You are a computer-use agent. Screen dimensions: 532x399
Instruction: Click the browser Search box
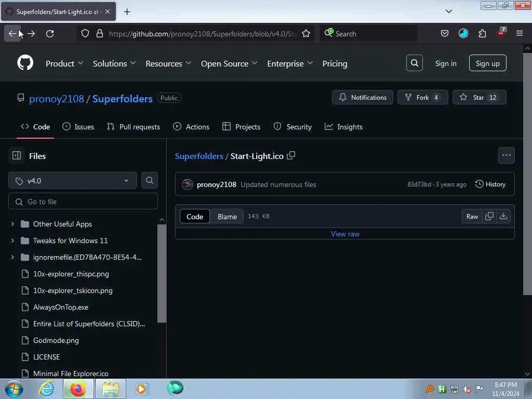(x=368, y=34)
